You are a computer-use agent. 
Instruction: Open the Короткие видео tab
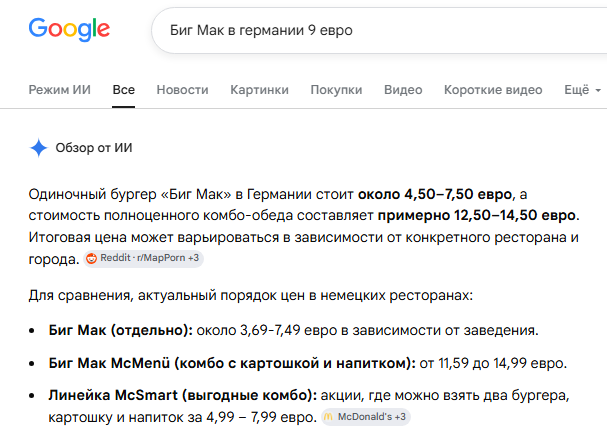pyautogui.click(x=493, y=90)
